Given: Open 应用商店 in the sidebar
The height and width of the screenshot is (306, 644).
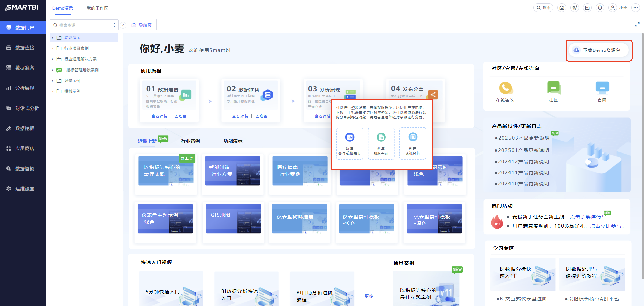Looking at the screenshot, I should (x=23, y=148).
